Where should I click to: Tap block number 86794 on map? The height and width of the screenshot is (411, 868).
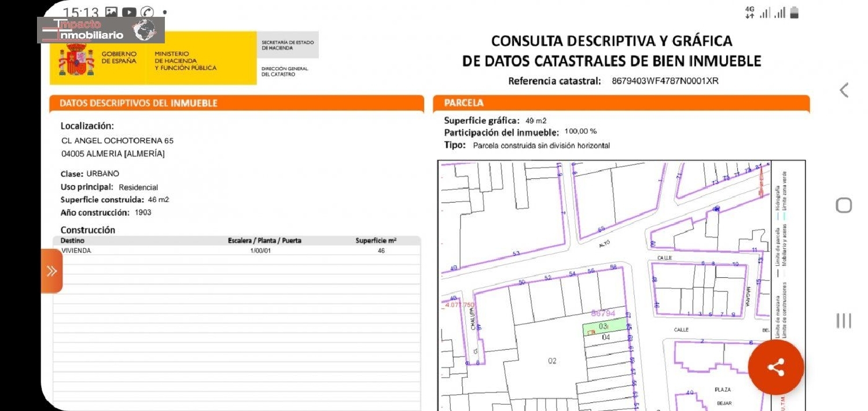click(603, 313)
